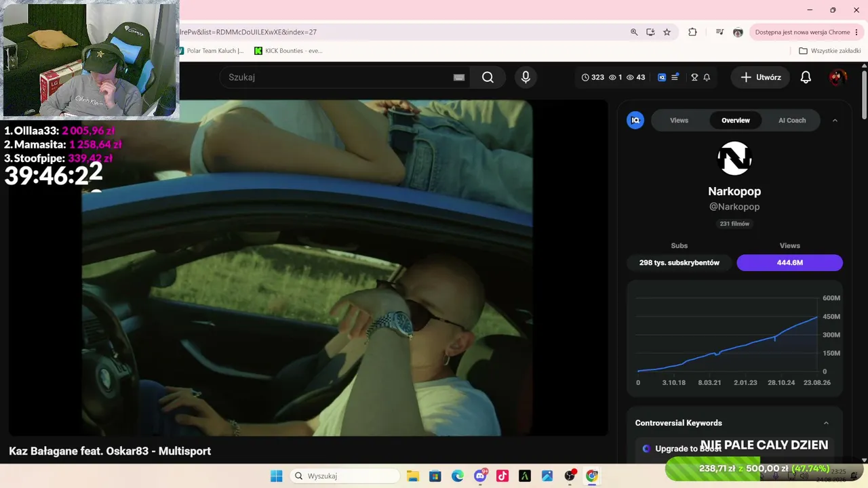The image size is (868, 488).
Task: Click the video title Kaz Bałagane feat. Oskar83
Action: (110, 451)
